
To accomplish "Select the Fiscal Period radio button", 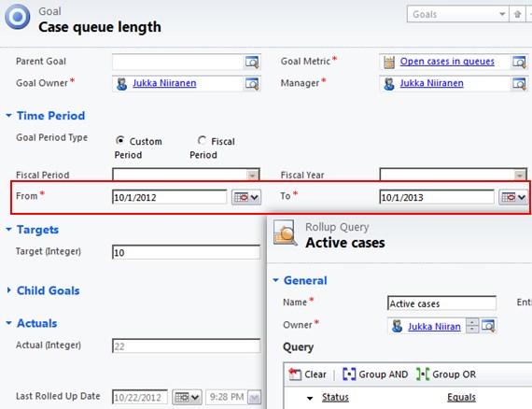I will click(202, 140).
